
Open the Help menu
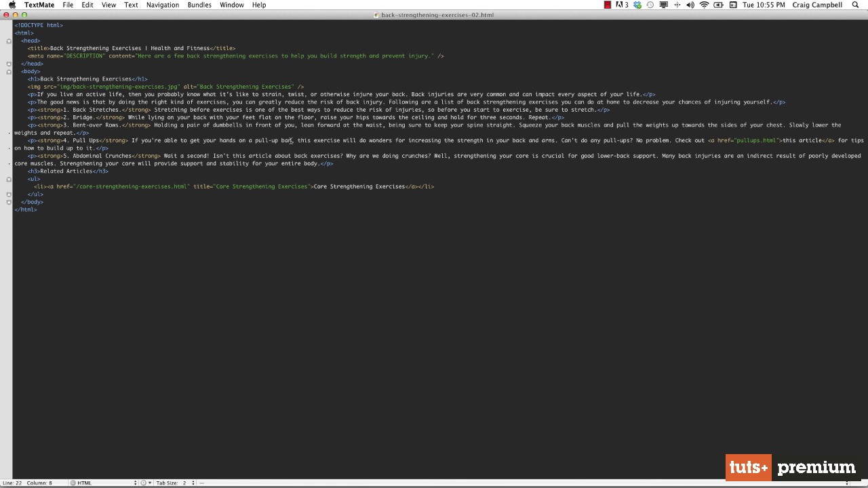coord(259,5)
